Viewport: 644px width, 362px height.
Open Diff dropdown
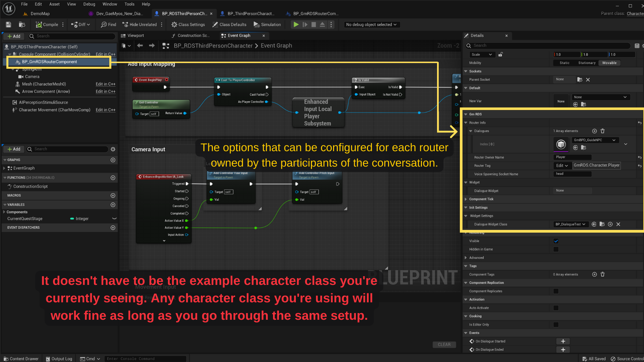pyautogui.click(x=80, y=24)
